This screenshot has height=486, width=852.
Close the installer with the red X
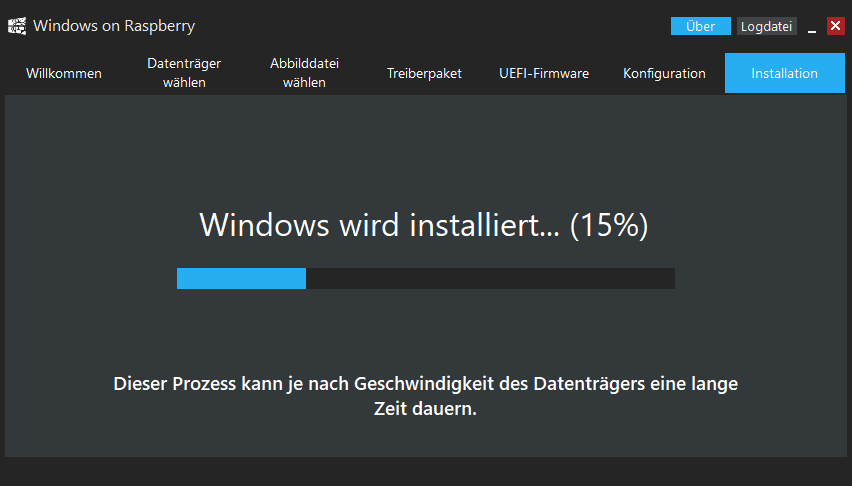tap(836, 26)
